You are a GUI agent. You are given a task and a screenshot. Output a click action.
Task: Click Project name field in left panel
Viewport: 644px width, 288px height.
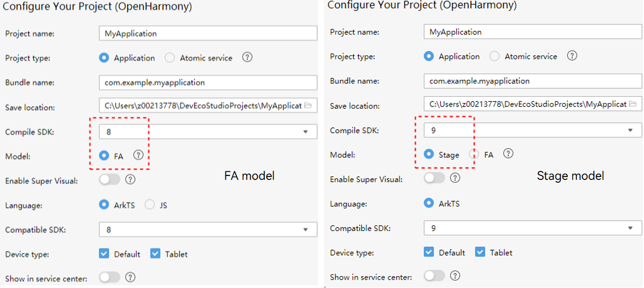point(208,33)
